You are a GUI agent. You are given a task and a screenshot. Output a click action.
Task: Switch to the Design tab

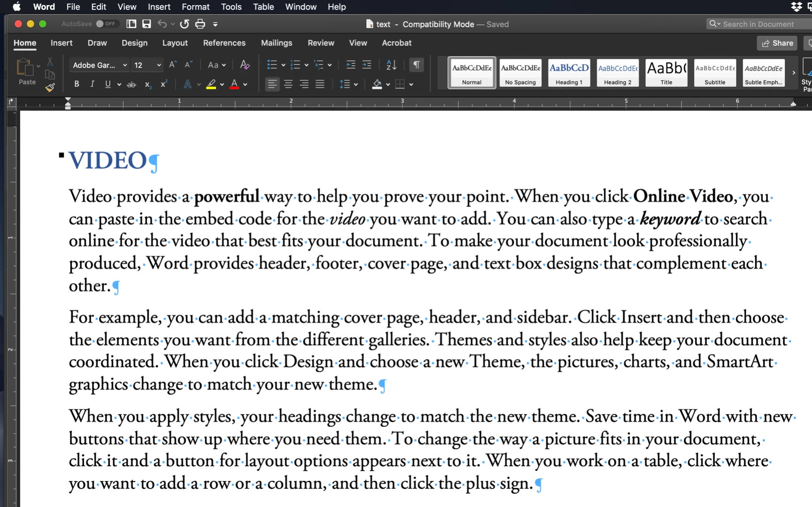tap(134, 43)
